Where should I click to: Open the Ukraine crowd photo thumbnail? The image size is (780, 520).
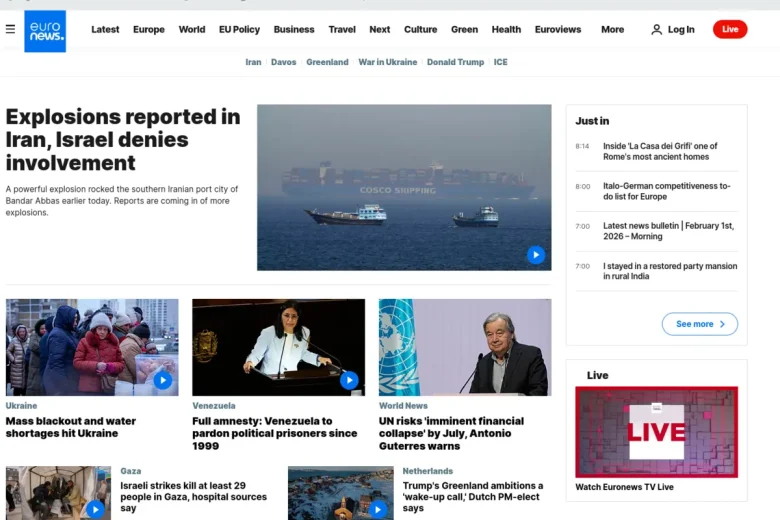pyautogui.click(x=92, y=347)
